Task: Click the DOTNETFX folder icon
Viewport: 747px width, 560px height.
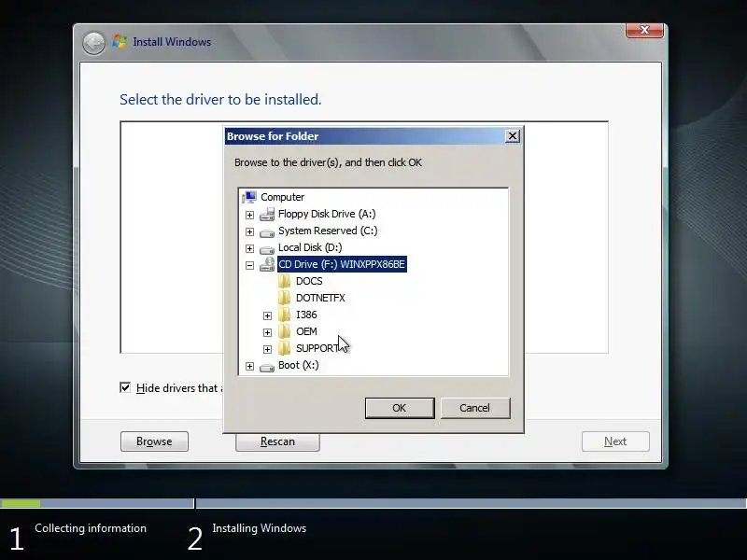Action: tap(285, 298)
